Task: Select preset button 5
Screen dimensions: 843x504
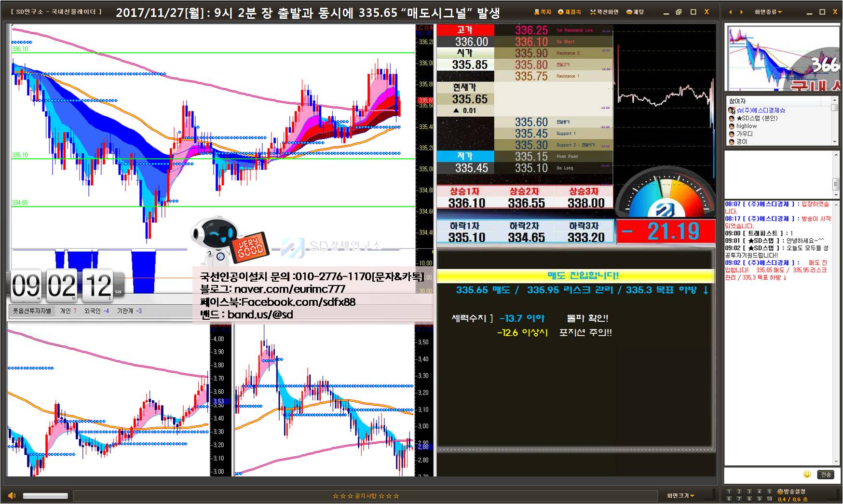Action: coord(770,491)
